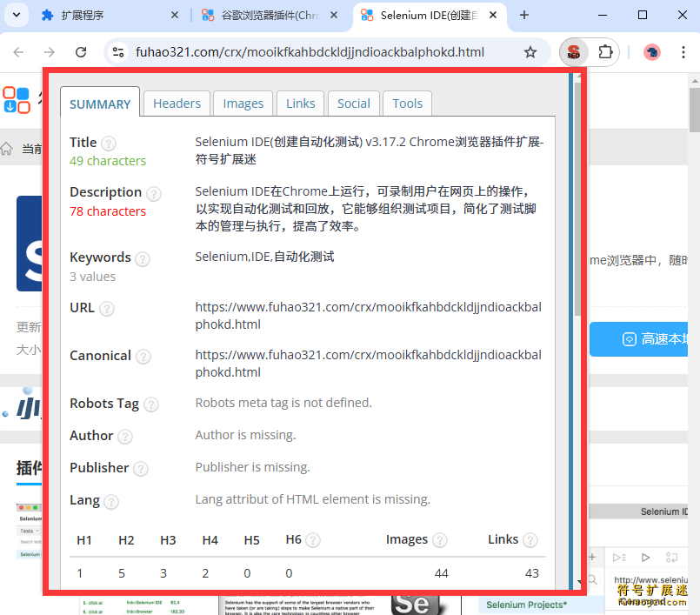Bookmark this page with the star icon
Screen dimensions: 700x615
coord(530,52)
